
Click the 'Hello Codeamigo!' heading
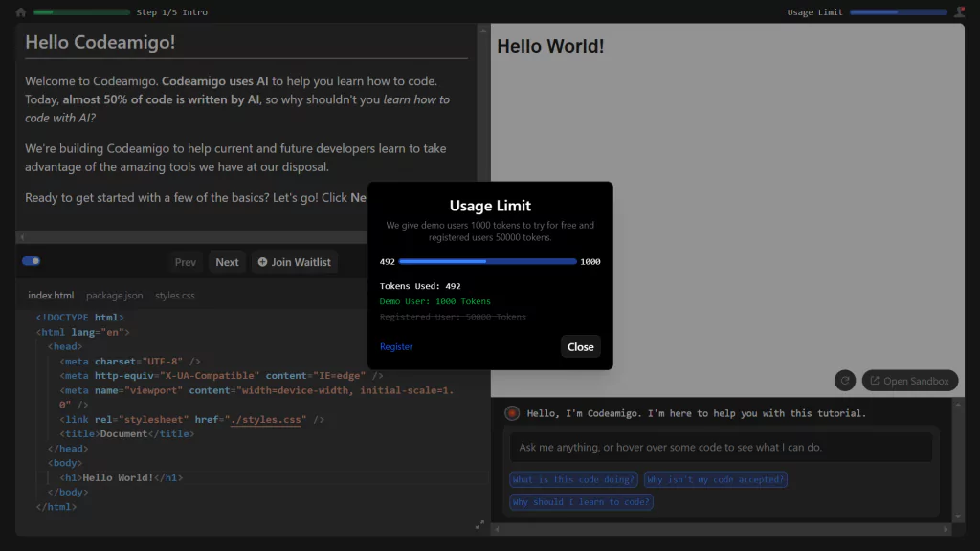[100, 42]
